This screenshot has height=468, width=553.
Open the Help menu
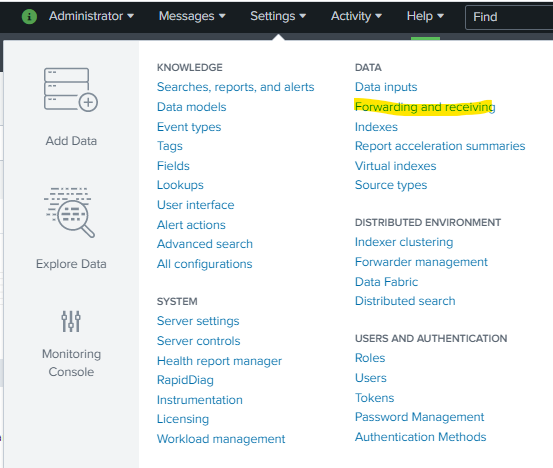click(425, 16)
